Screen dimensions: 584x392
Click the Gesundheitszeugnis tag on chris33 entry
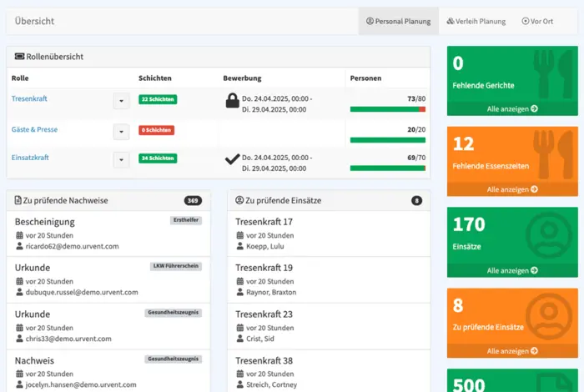(174, 312)
